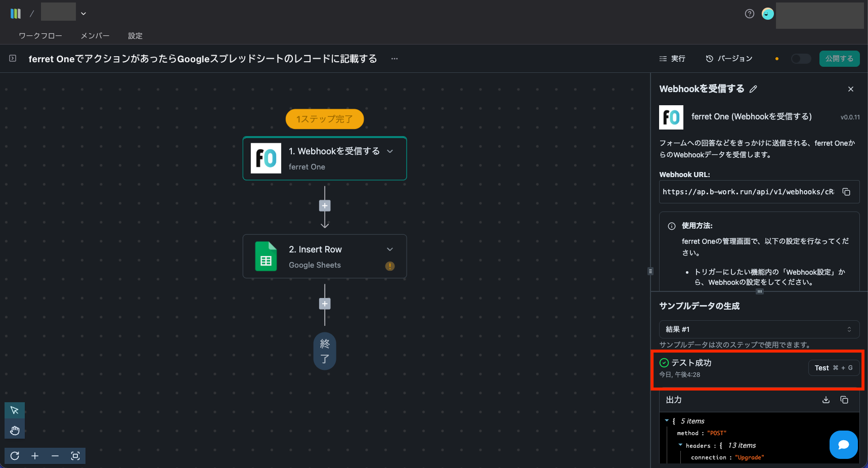Expand the Insert Row step options chevron
The height and width of the screenshot is (468, 868).
(x=390, y=249)
